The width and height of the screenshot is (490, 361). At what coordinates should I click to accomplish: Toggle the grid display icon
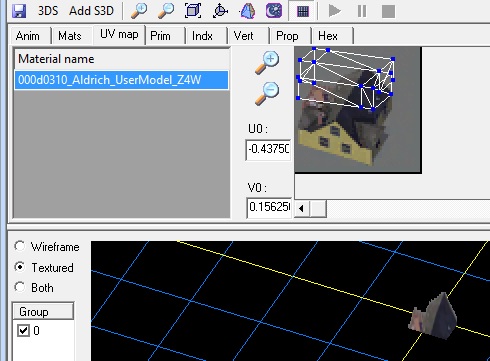pos(302,11)
